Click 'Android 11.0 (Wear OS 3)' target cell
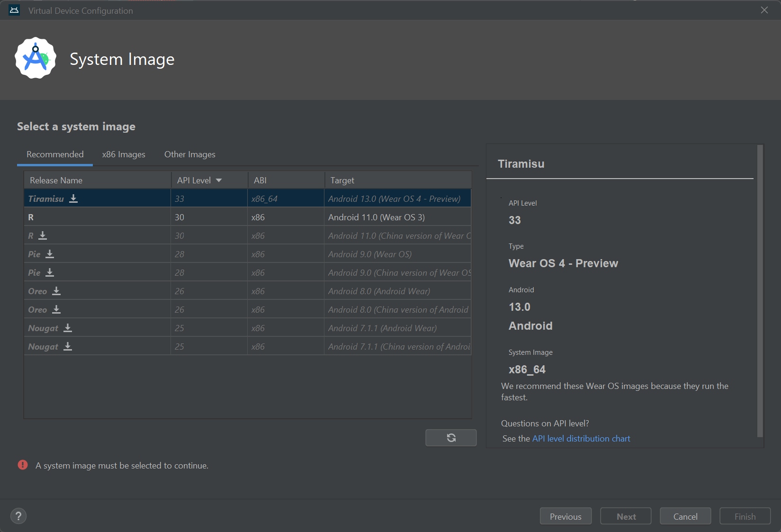The width and height of the screenshot is (781, 532). click(x=398, y=217)
